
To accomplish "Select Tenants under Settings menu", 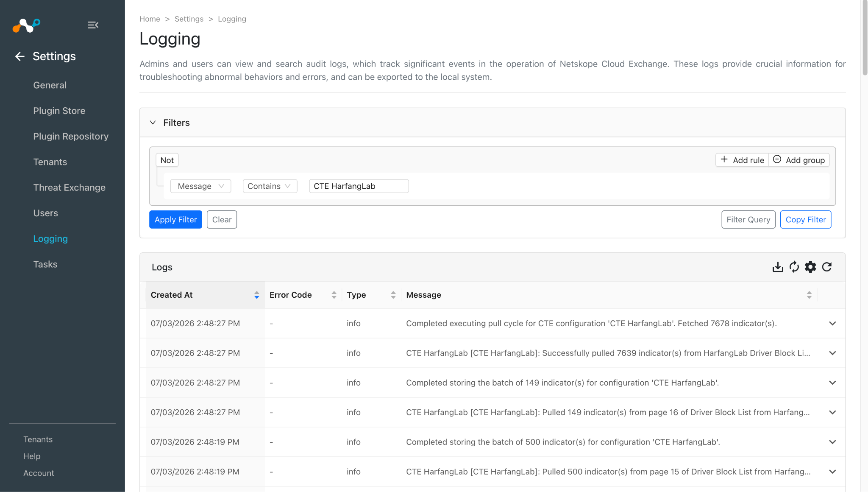I will coord(50,162).
